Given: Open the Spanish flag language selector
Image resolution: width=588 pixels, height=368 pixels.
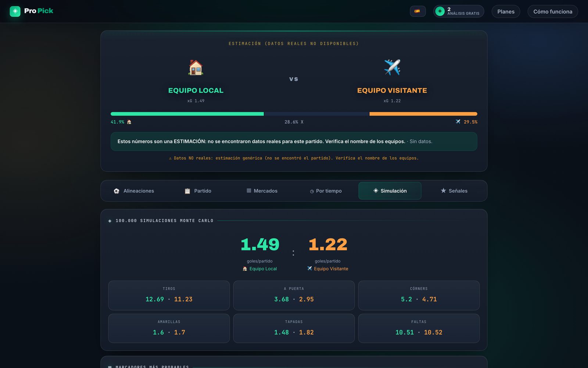Looking at the screenshot, I should [417, 11].
